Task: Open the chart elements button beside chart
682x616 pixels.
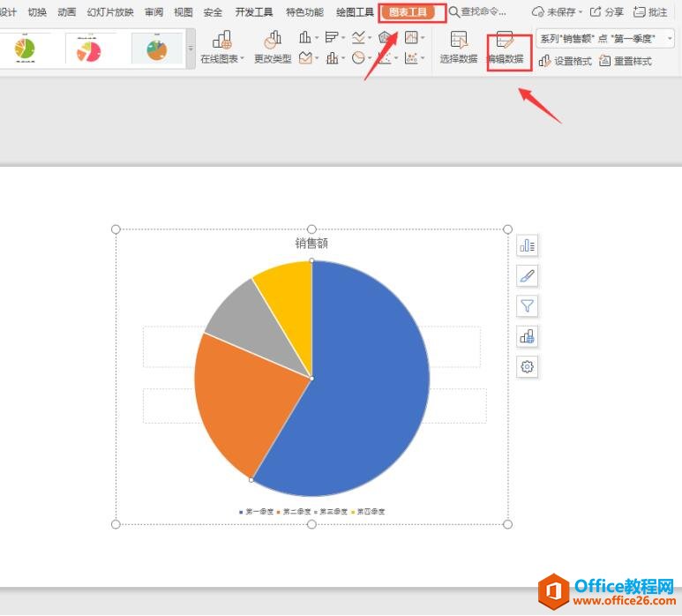Action: tap(528, 245)
